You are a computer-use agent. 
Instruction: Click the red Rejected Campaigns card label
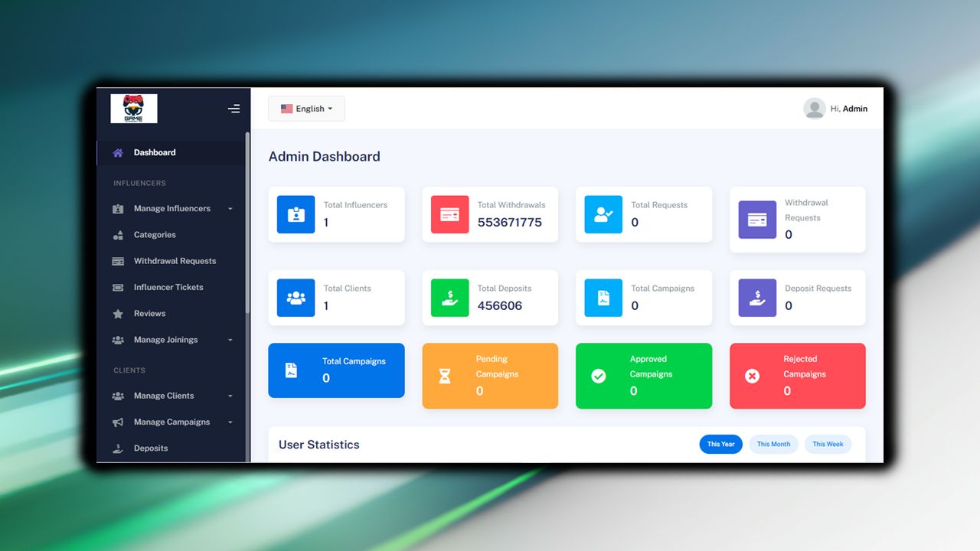(805, 367)
